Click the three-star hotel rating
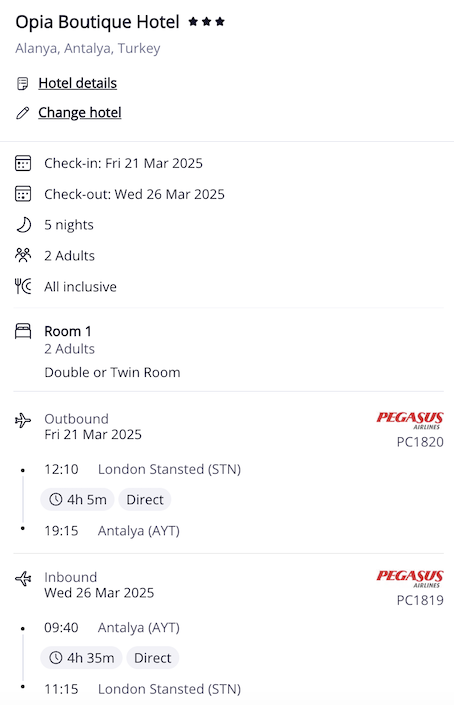 click(206, 22)
